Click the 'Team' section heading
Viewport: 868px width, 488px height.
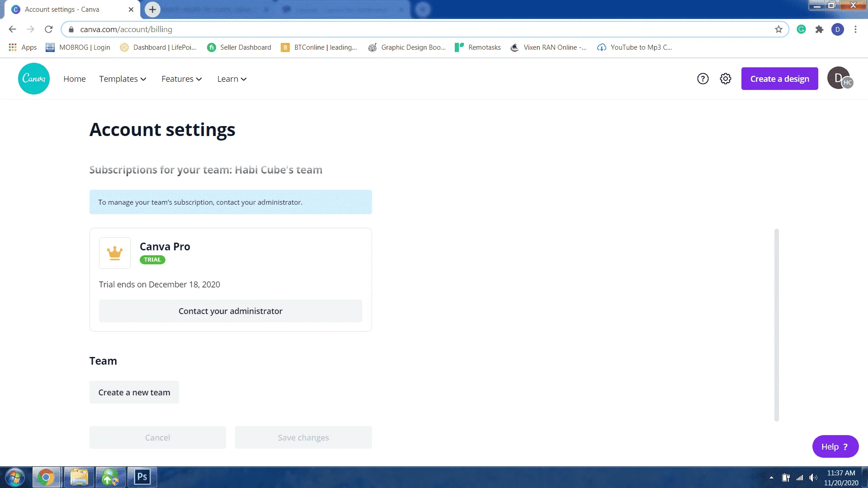tap(103, 361)
